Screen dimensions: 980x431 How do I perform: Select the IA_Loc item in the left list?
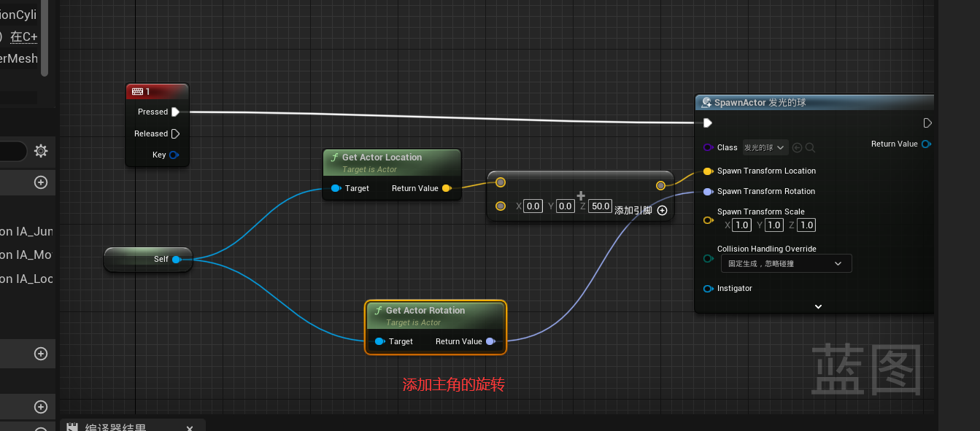[x=27, y=279]
